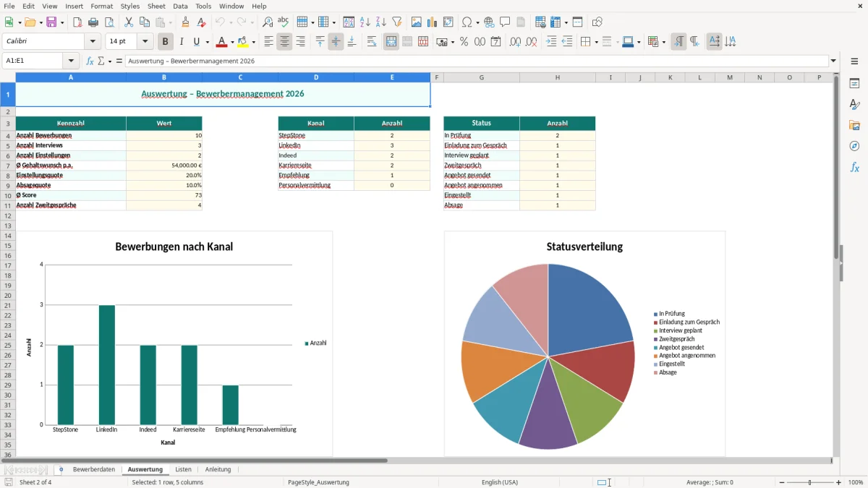Cut the selection with the scissors icon
Image resolution: width=868 pixels, height=488 pixels.
click(x=129, y=22)
